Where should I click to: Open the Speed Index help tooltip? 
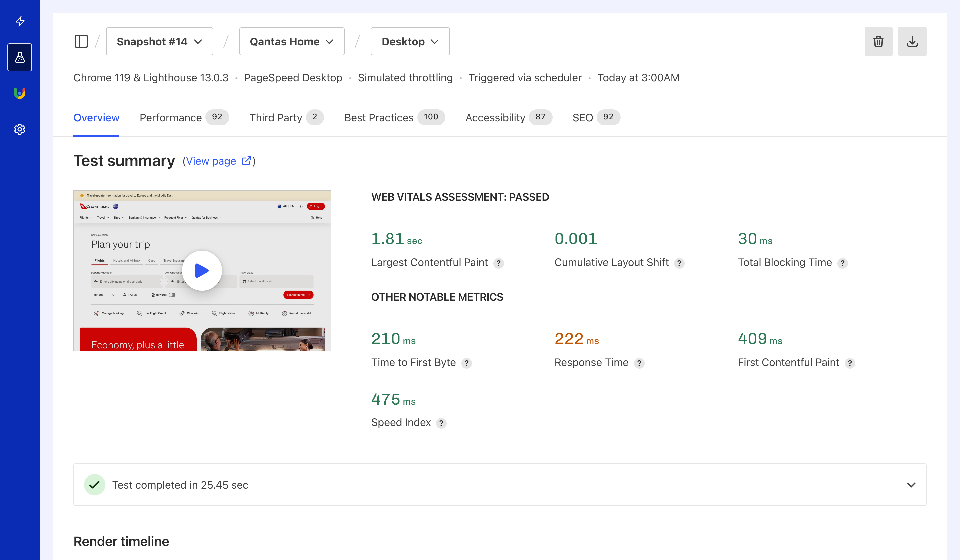click(441, 423)
